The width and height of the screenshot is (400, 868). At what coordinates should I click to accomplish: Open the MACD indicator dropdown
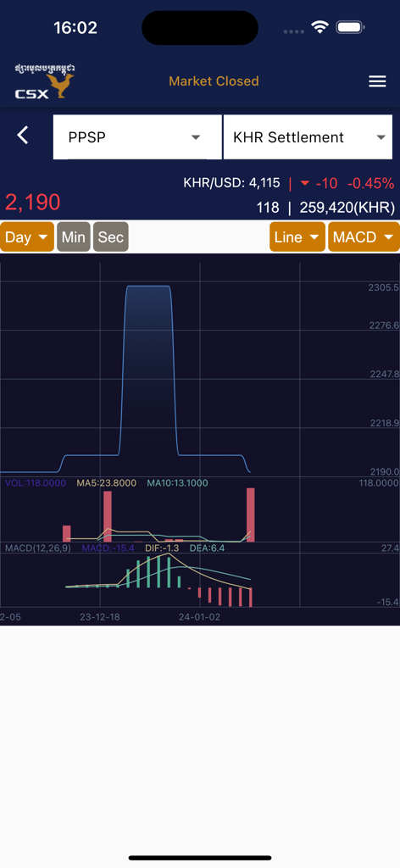[364, 237]
